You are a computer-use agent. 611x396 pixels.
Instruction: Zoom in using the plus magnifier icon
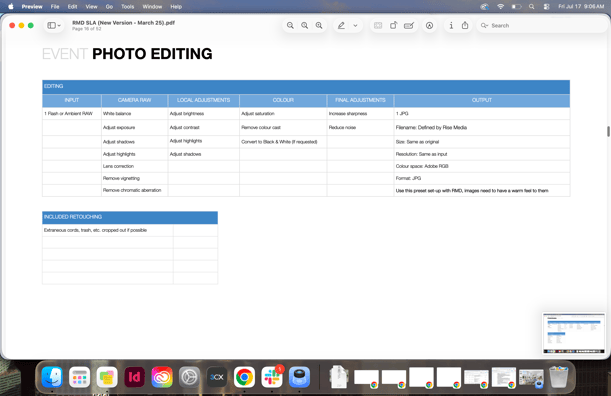coord(319,25)
